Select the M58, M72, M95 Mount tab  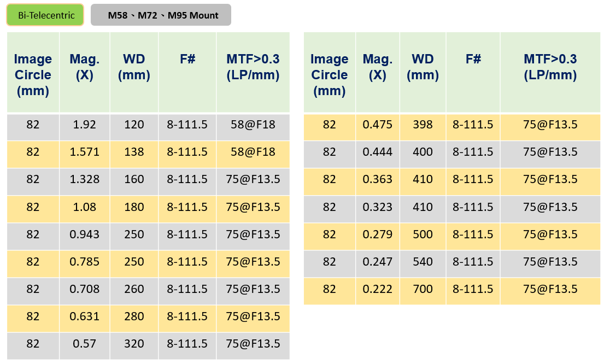[x=161, y=15]
